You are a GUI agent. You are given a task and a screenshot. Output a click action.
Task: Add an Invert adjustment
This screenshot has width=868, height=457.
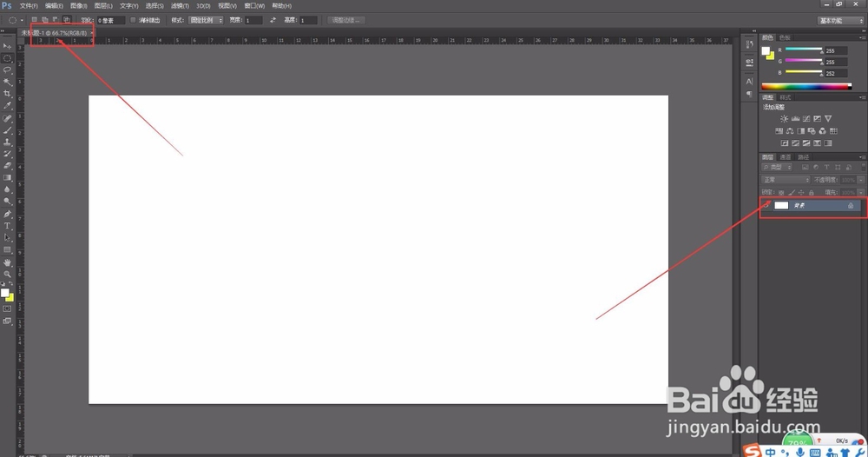point(785,142)
